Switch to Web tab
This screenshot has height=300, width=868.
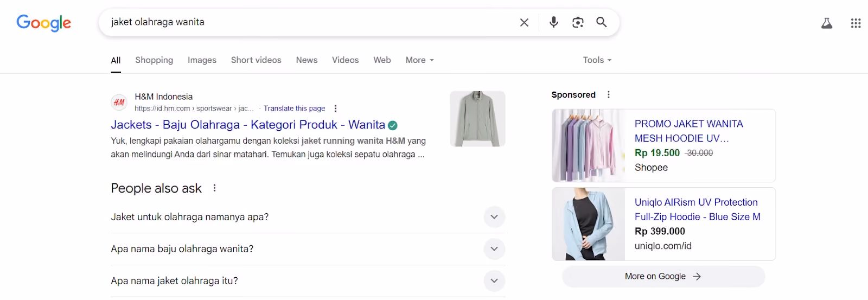[x=382, y=60]
